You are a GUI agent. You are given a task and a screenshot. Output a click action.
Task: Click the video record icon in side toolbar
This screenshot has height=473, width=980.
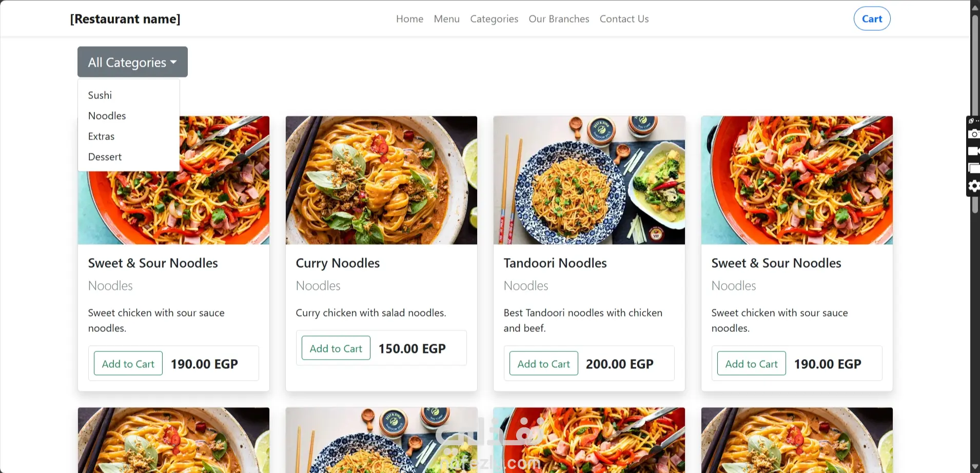pyautogui.click(x=973, y=151)
